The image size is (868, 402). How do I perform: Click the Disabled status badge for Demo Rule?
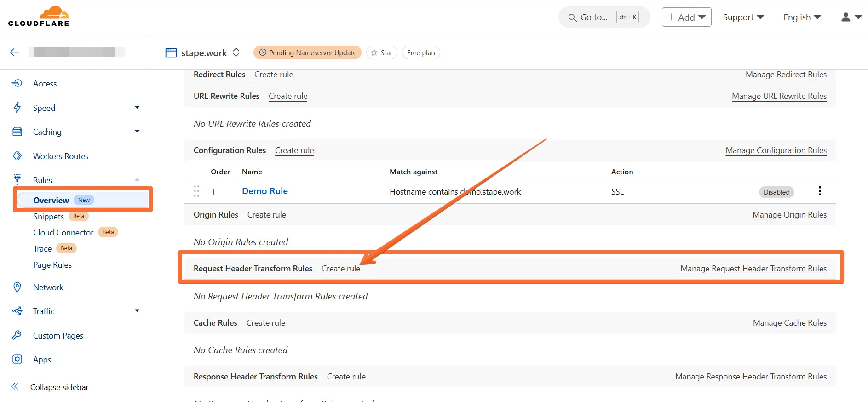click(x=776, y=192)
